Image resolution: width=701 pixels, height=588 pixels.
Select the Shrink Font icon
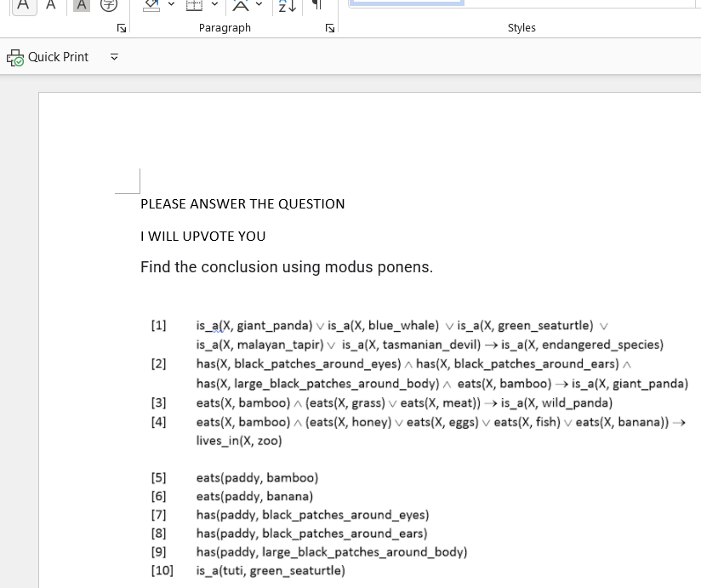[x=50, y=6]
